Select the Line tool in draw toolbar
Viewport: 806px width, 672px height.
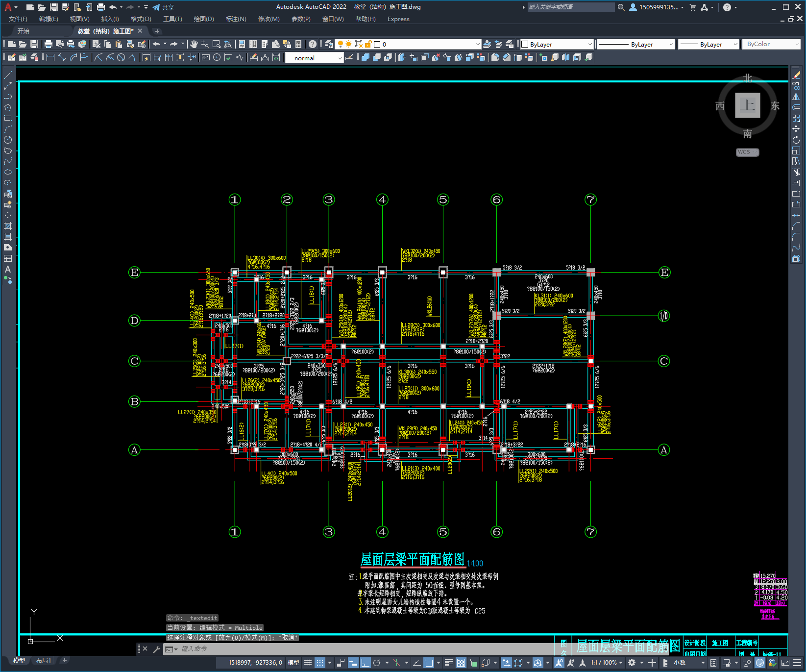click(7, 75)
